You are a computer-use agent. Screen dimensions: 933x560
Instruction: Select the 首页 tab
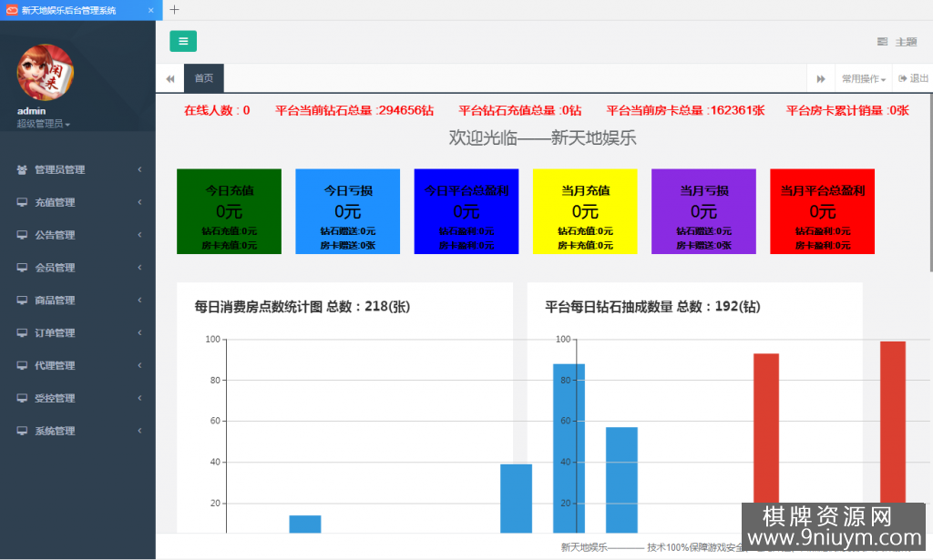(203, 78)
